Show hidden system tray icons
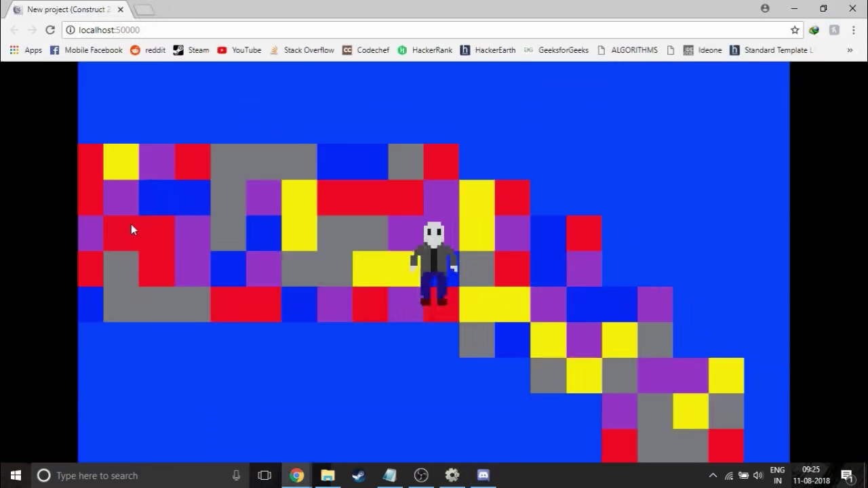This screenshot has height=488, width=868. [713, 476]
